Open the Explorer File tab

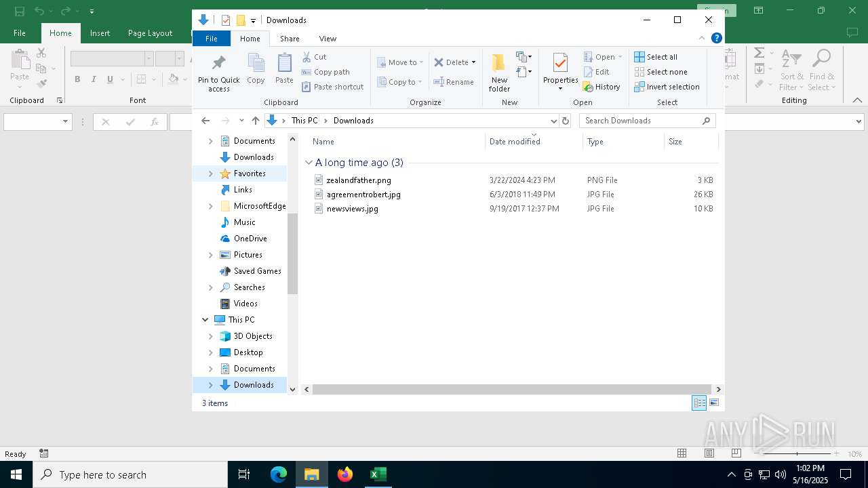(212, 39)
